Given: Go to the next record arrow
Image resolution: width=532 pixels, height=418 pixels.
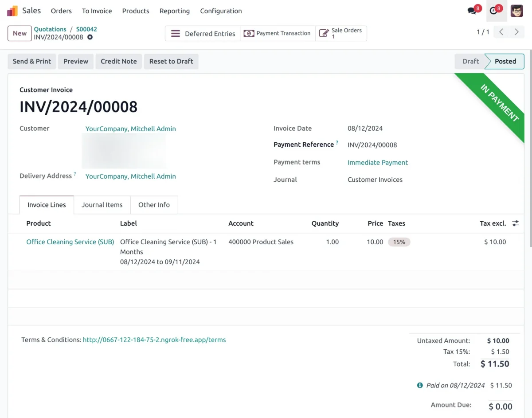Looking at the screenshot, I should [x=516, y=32].
